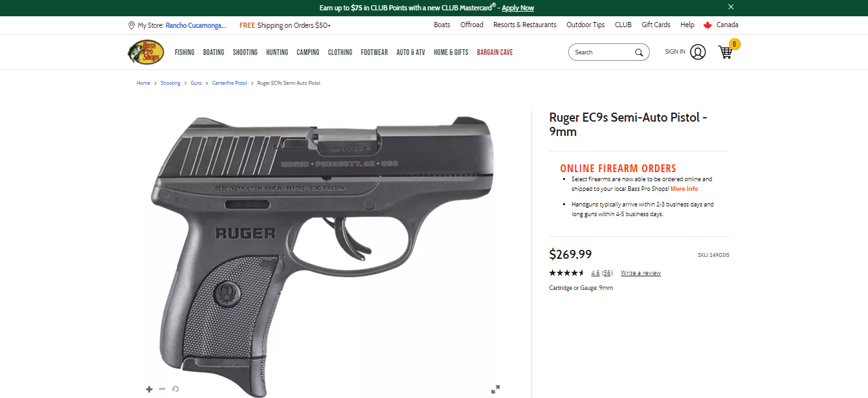Click the My Store location pin icon
The image size is (868, 398).
(x=131, y=25)
